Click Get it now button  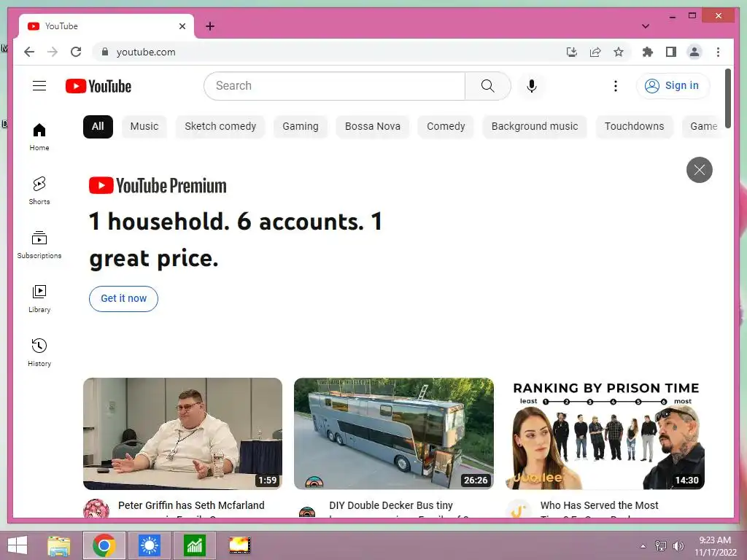coord(123,298)
